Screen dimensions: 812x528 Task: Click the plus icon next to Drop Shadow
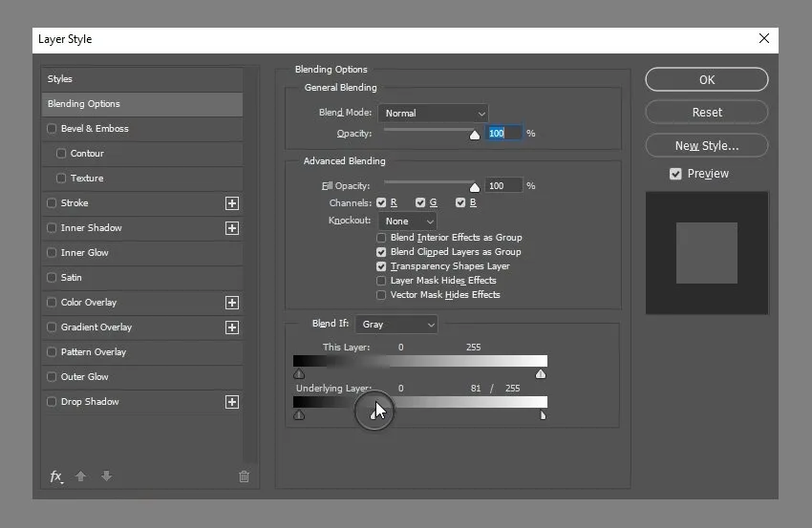(x=231, y=402)
